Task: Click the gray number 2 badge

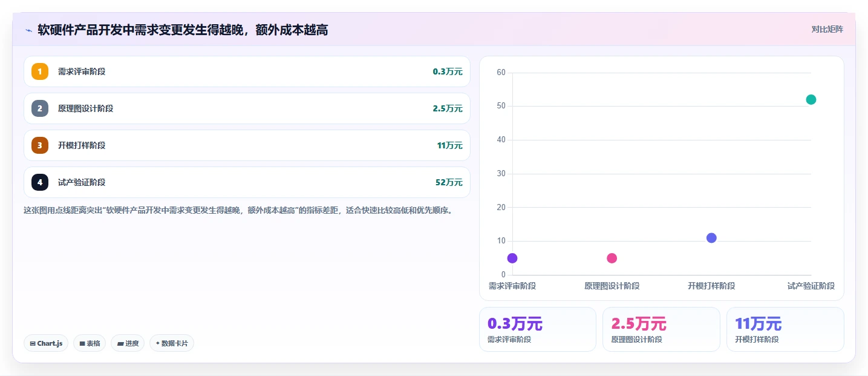Action: click(x=40, y=108)
